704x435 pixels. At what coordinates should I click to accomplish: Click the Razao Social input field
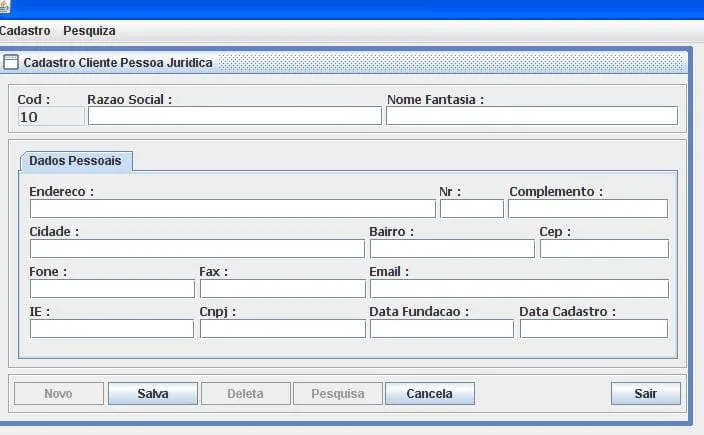point(235,116)
